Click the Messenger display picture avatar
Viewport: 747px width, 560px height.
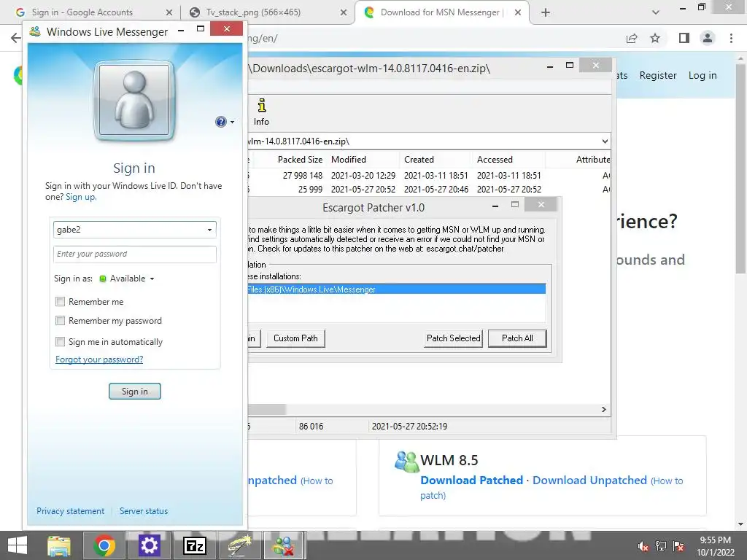134,100
